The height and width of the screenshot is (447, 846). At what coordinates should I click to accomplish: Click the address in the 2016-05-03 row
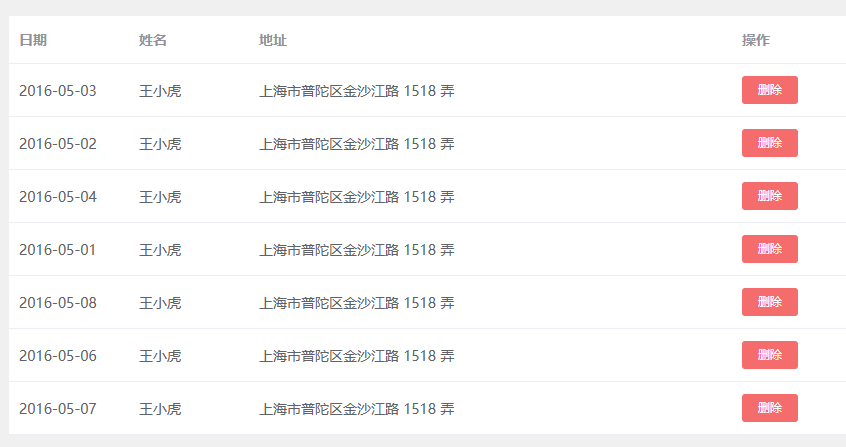(356, 91)
